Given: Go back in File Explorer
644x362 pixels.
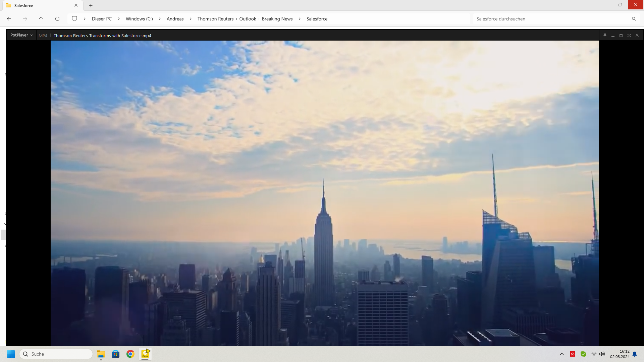Looking at the screenshot, I should (x=9, y=19).
